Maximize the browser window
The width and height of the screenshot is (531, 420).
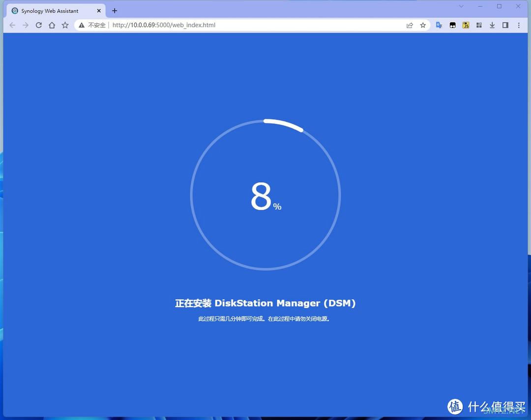coord(499,6)
